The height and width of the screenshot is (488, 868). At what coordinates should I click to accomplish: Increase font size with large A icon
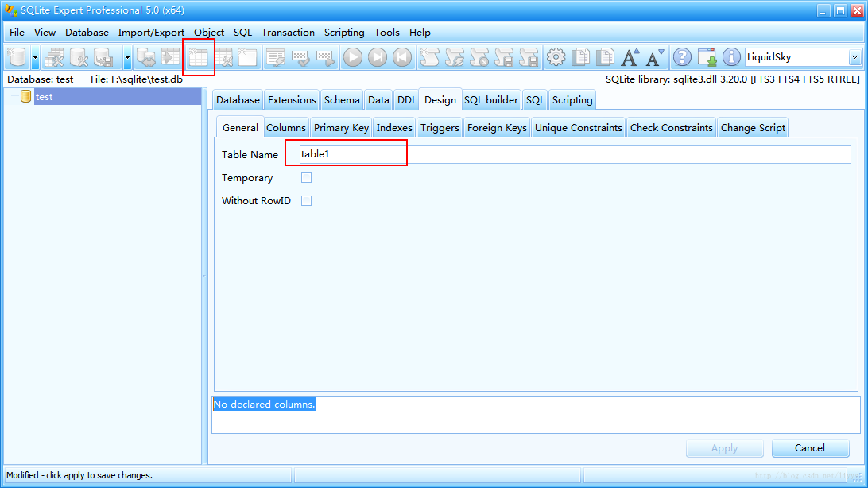point(630,57)
